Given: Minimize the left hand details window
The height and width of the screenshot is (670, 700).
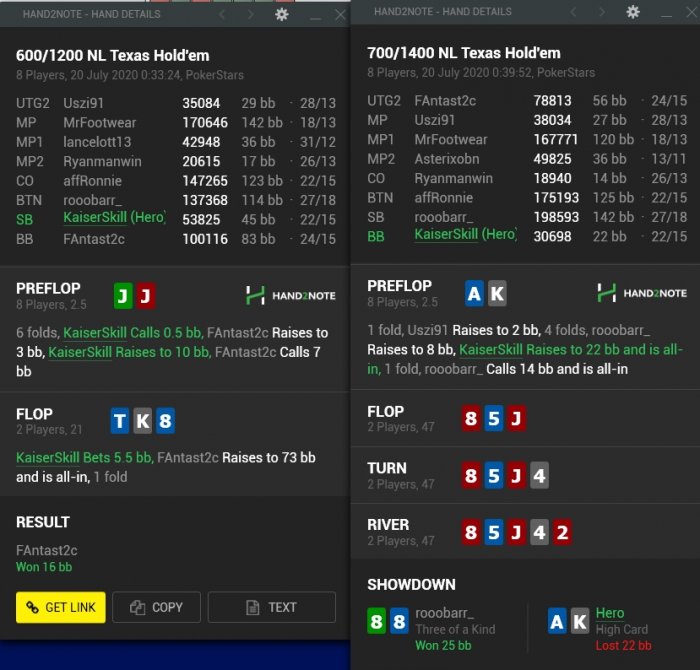Looking at the screenshot, I should coord(315,16).
